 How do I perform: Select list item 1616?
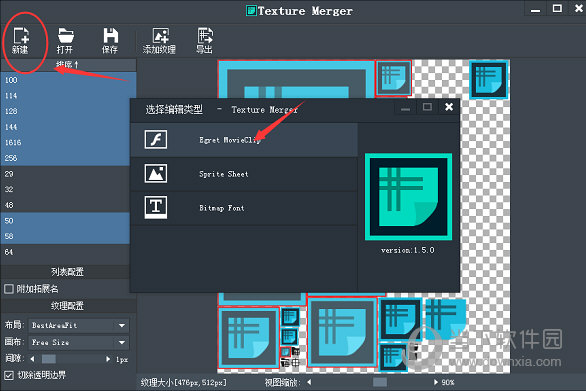pyautogui.click(x=65, y=142)
